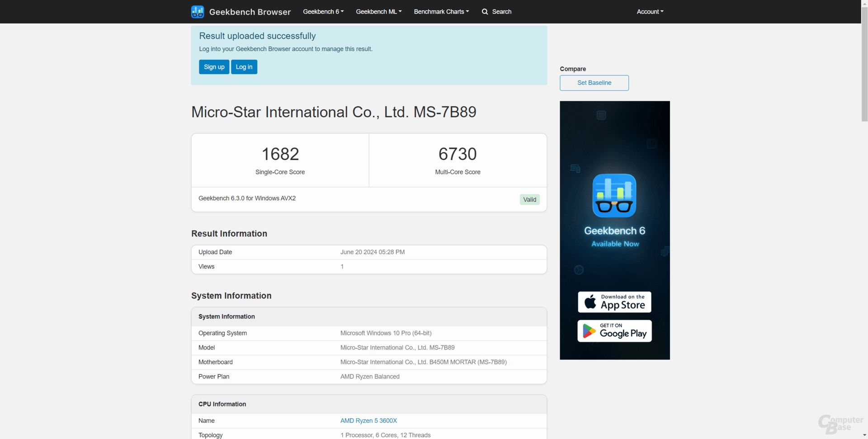Open the Geekbench 6 dropdown menu

(323, 12)
